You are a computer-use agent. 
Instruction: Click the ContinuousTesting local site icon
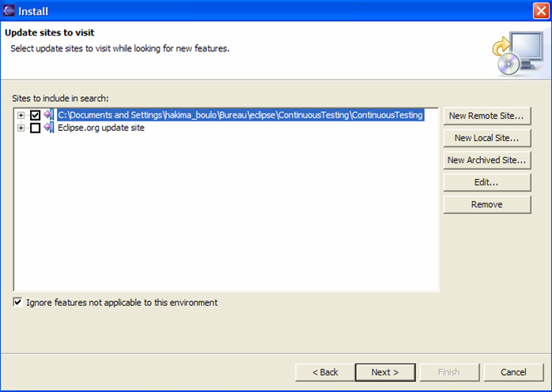[x=49, y=115]
